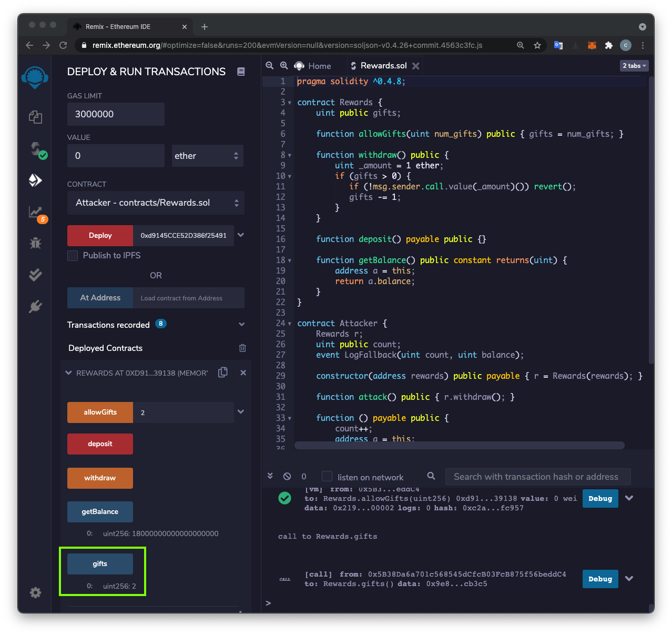Open the browser zoom indicator icon
Image resolution: width=672 pixels, height=635 pixels.
point(521,45)
